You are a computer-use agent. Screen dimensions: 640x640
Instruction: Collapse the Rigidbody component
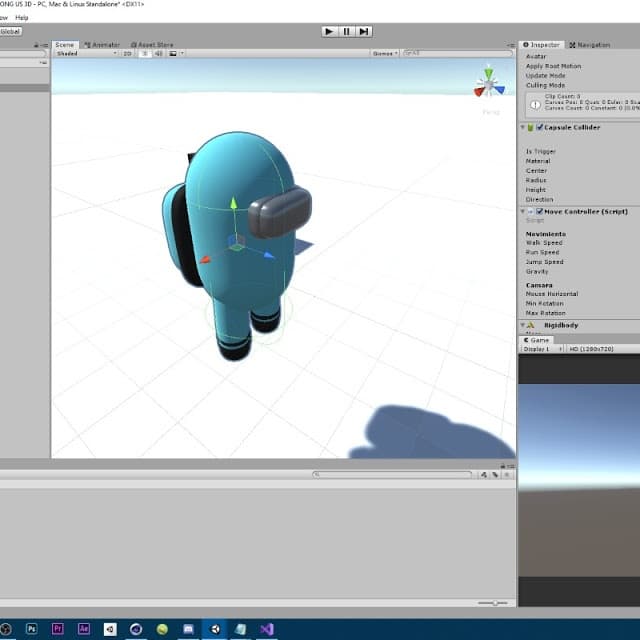pyautogui.click(x=522, y=325)
